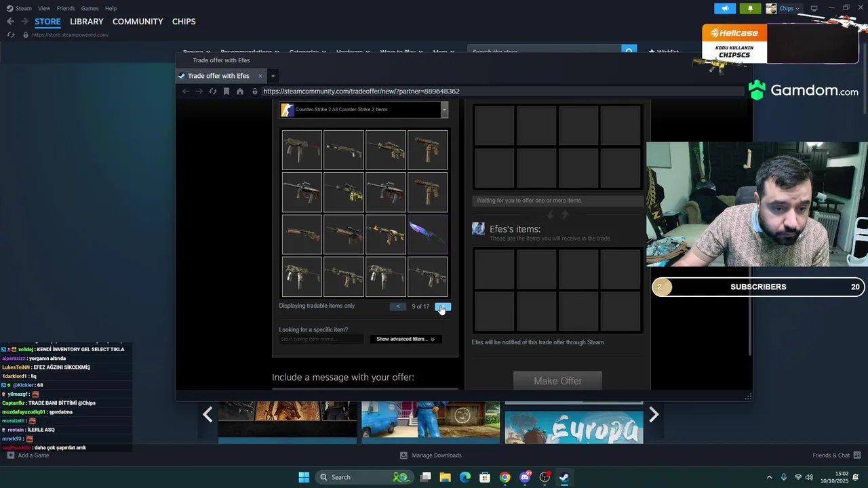Open the Chips account dropdown

[784, 8]
